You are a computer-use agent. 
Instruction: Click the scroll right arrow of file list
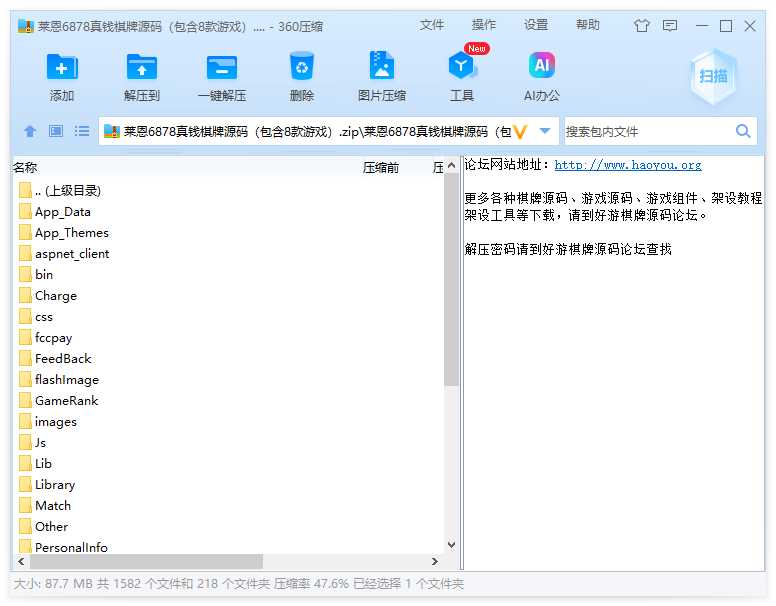(x=435, y=561)
